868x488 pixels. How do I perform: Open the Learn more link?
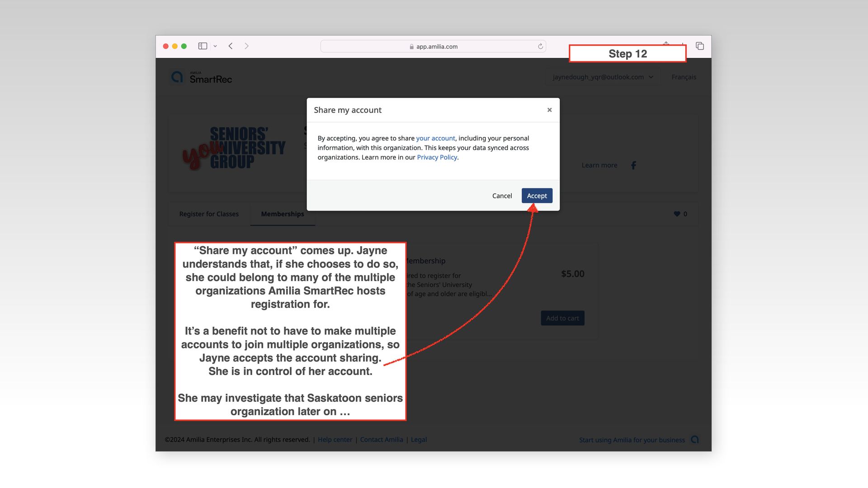tap(599, 165)
